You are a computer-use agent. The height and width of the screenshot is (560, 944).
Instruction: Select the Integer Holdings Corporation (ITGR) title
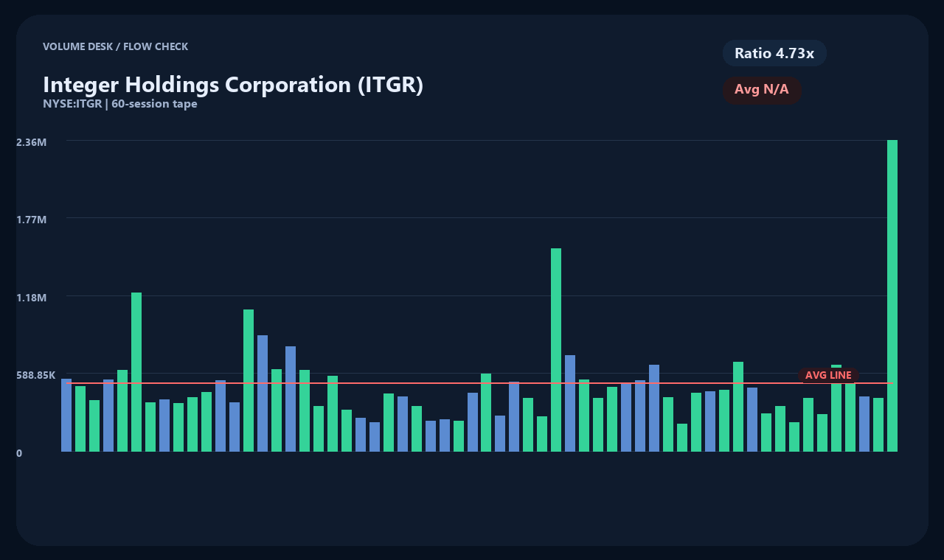[x=233, y=85]
